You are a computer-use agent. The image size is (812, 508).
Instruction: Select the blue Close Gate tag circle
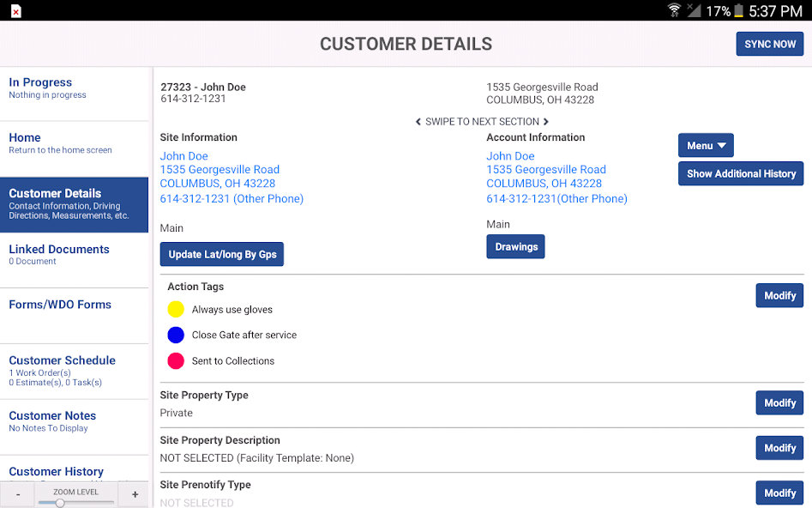click(x=176, y=336)
